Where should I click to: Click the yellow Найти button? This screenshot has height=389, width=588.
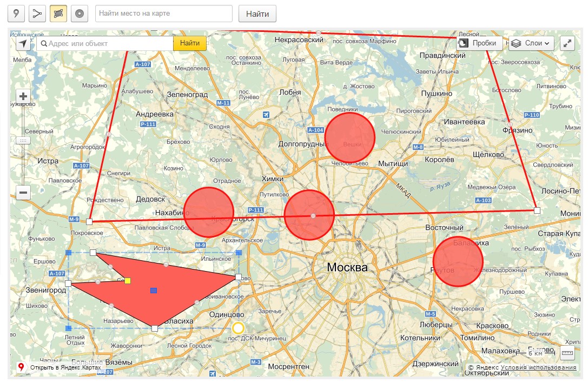[190, 43]
